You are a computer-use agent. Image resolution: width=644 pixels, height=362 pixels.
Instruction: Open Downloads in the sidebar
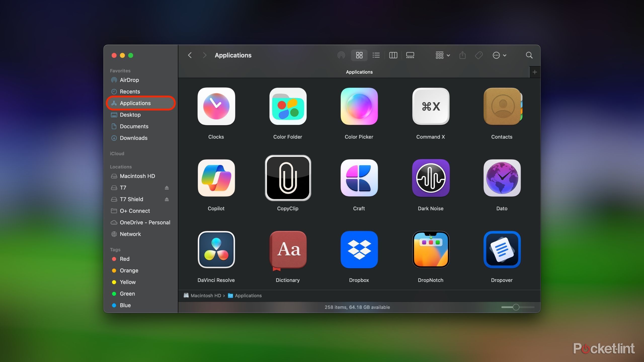133,138
